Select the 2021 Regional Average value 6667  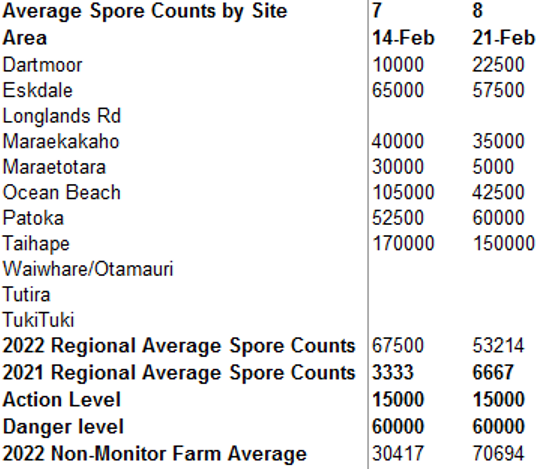point(493,372)
